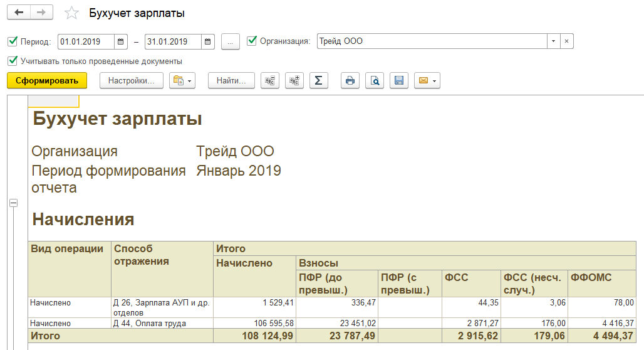
Task: Click the Sum (sigma) toolbar icon
Action: coord(318,80)
